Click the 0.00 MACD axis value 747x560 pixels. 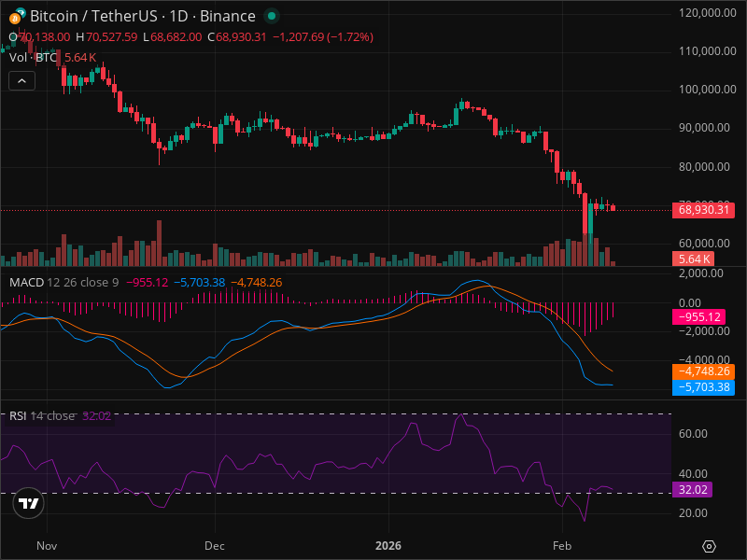pos(689,302)
